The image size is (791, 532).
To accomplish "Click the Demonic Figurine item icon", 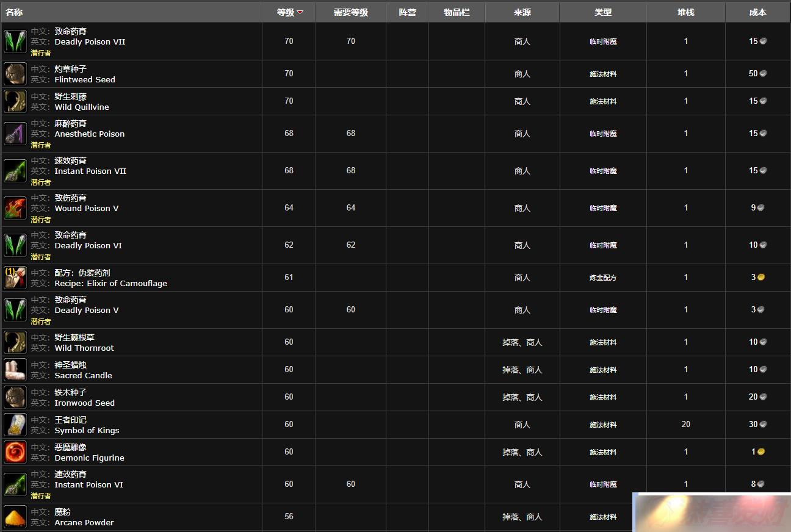I will [x=15, y=452].
